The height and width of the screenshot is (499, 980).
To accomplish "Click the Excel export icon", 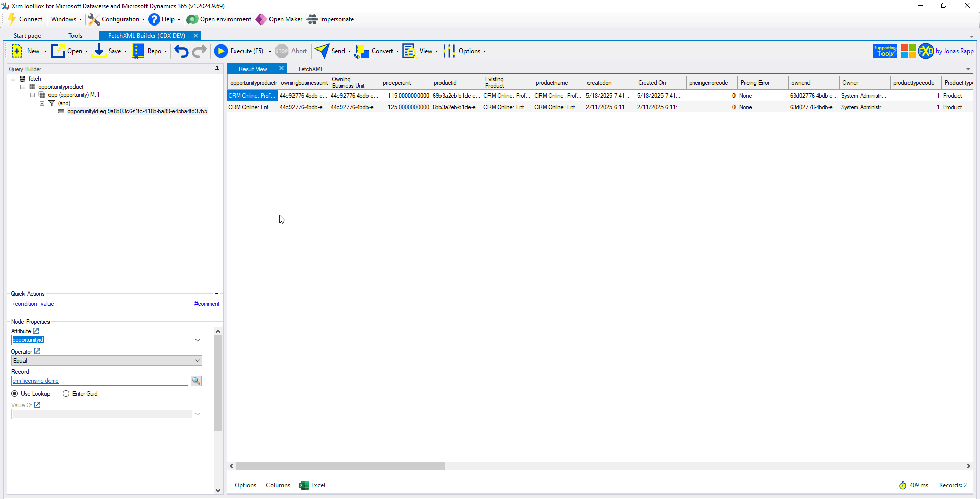I will click(304, 485).
